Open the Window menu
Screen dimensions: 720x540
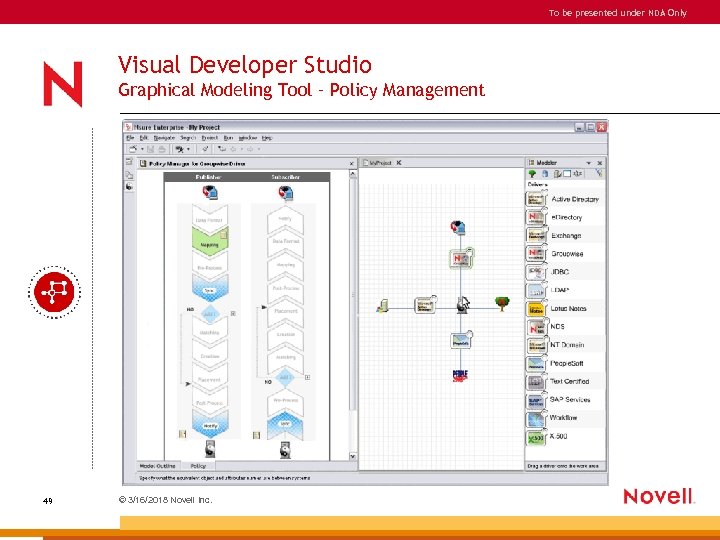248,138
